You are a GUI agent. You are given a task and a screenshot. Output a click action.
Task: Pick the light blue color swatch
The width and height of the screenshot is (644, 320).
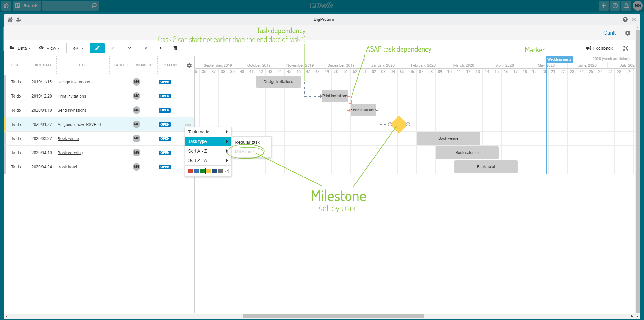click(x=196, y=171)
